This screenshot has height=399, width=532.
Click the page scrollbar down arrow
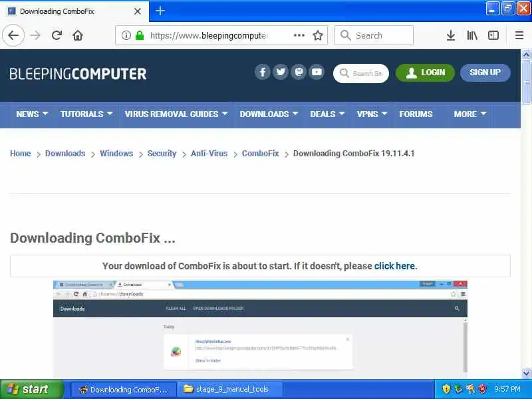pos(526,374)
